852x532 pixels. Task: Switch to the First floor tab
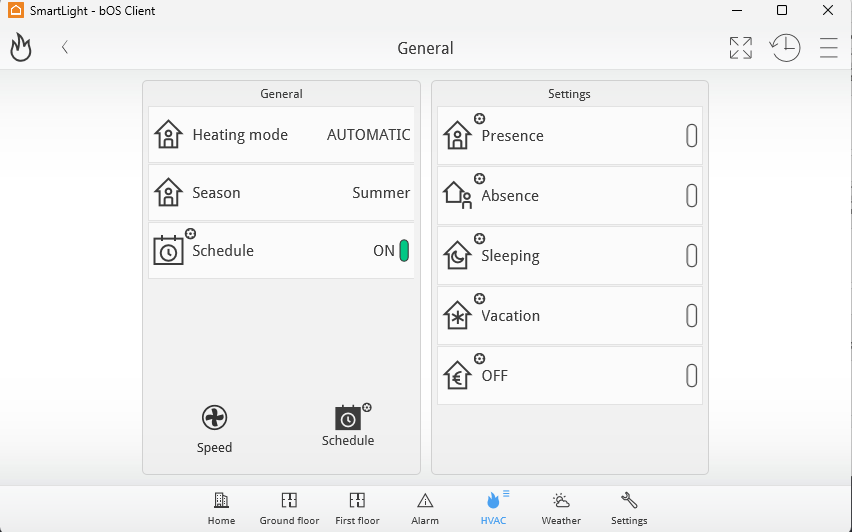357,509
